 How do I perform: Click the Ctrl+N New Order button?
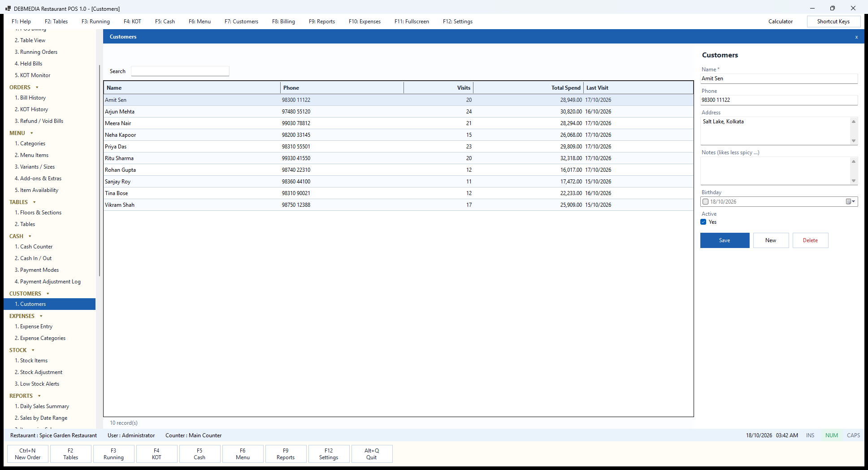click(28, 454)
